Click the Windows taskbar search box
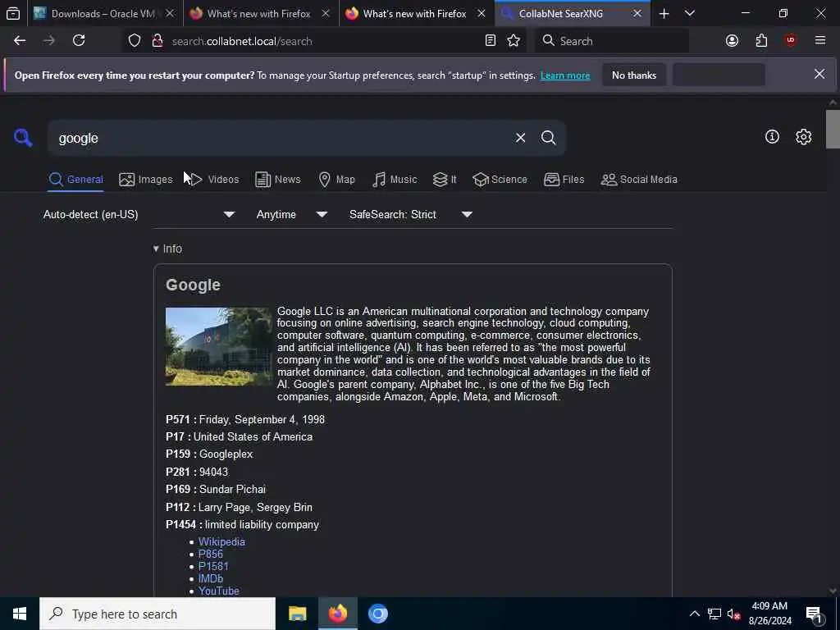840x630 pixels. click(x=157, y=614)
